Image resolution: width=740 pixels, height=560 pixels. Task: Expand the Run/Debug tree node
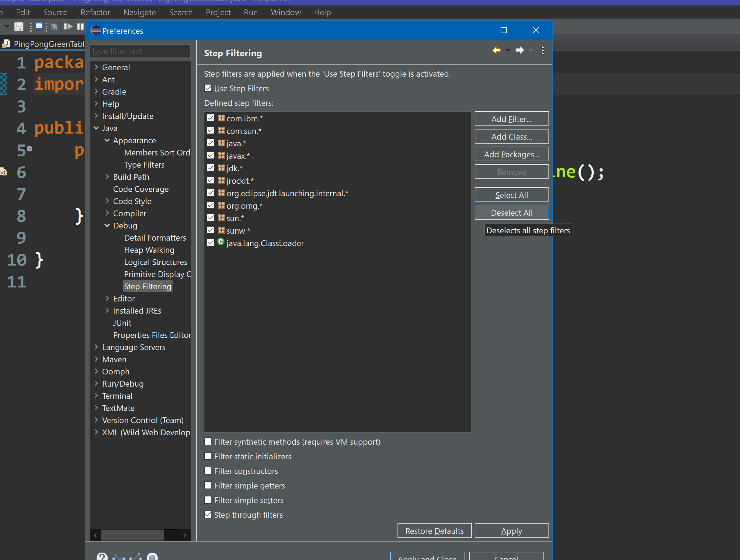point(96,383)
